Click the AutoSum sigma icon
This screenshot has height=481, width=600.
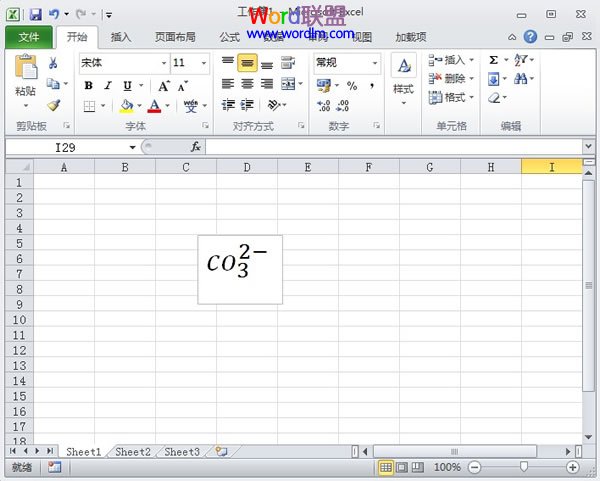(x=494, y=61)
